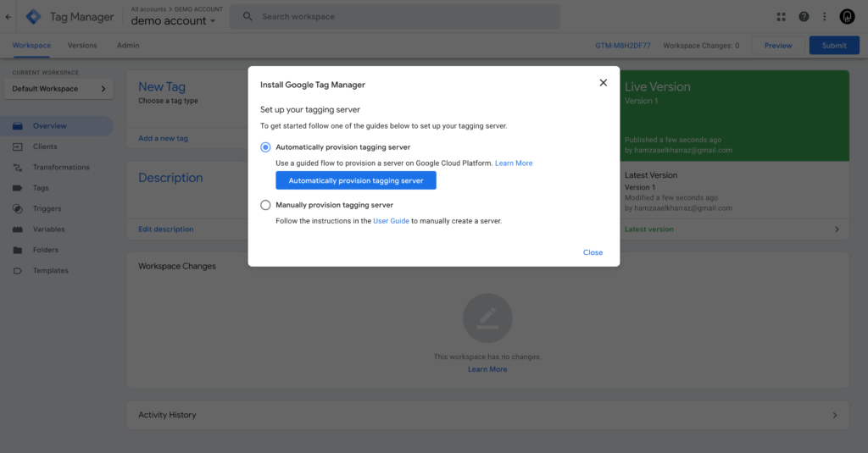This screenshot has height=453, width=868.
Task: Open Transformations in the sidebar
Action: coord(61,167)
